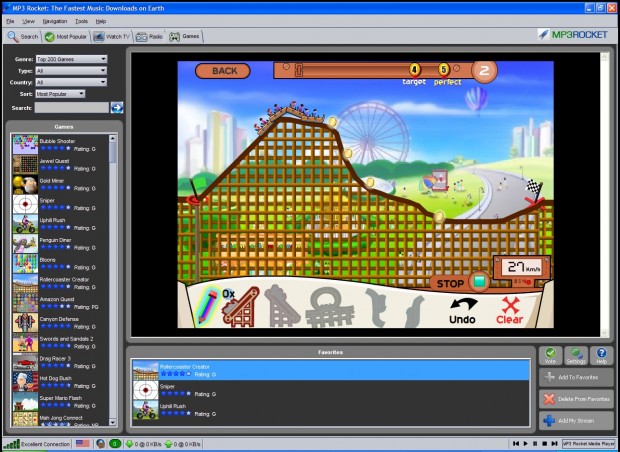
Task: Click the search go arrow button
Action: coord(117,107)
